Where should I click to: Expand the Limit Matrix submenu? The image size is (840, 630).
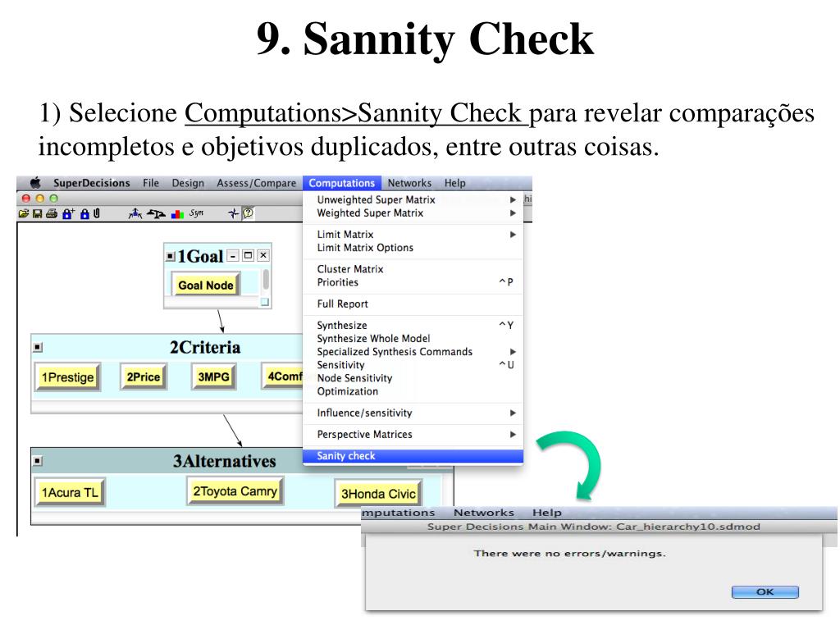(413, 234)
